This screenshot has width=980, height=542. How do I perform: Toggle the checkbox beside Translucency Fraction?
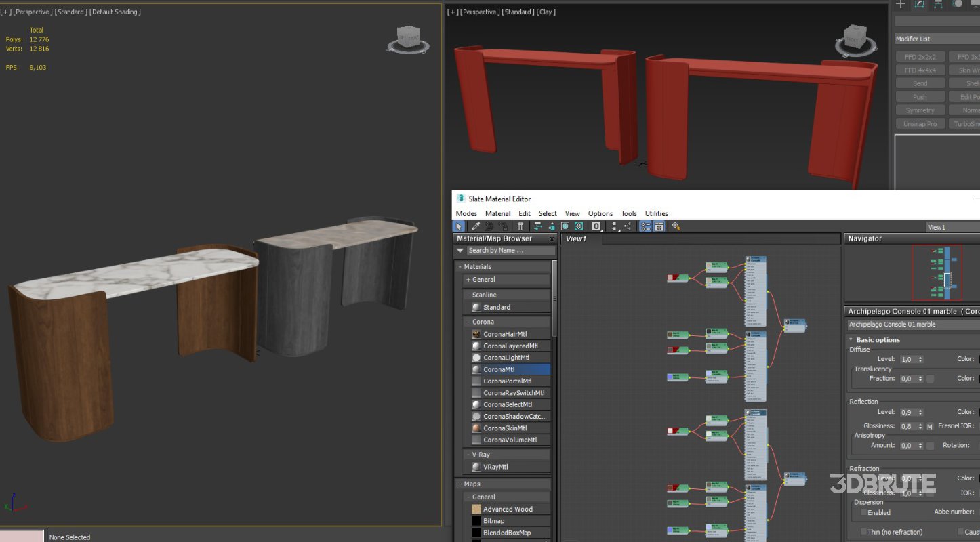click(x=929, y=378)
